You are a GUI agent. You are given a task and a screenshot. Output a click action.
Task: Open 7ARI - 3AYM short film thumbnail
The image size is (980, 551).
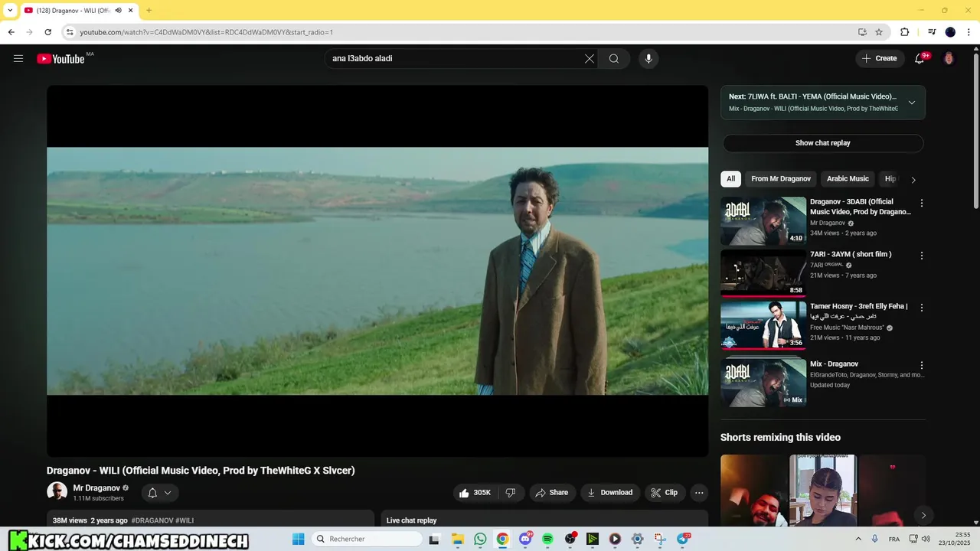[x=763, y=273]
